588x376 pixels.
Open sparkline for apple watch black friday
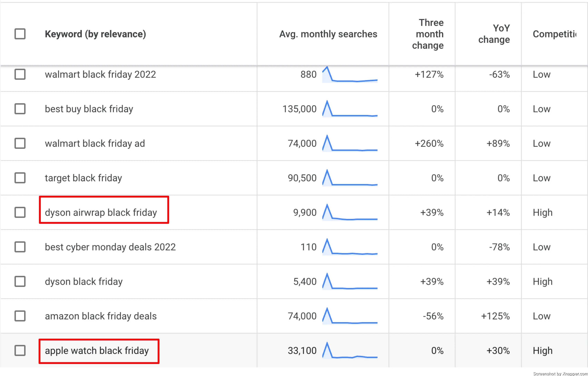pyautogui.click(x=350, y=351)
